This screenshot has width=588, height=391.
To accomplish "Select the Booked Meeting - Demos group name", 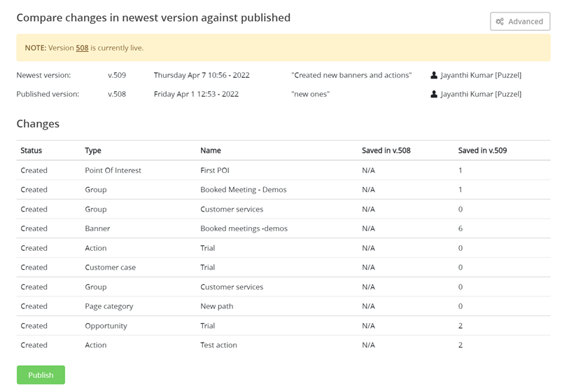I will pos(243,190).
